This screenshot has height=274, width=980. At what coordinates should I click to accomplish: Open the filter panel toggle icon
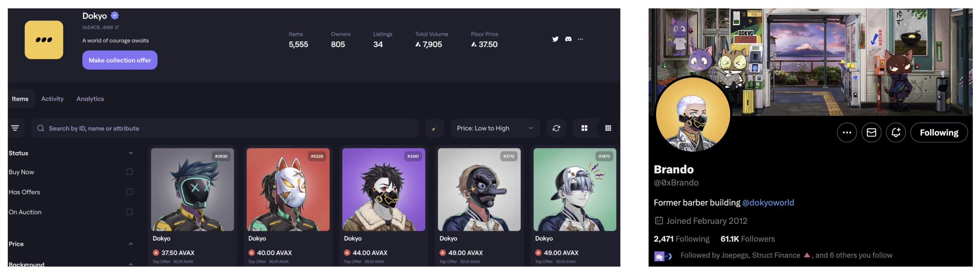click(x=15, y=128)
